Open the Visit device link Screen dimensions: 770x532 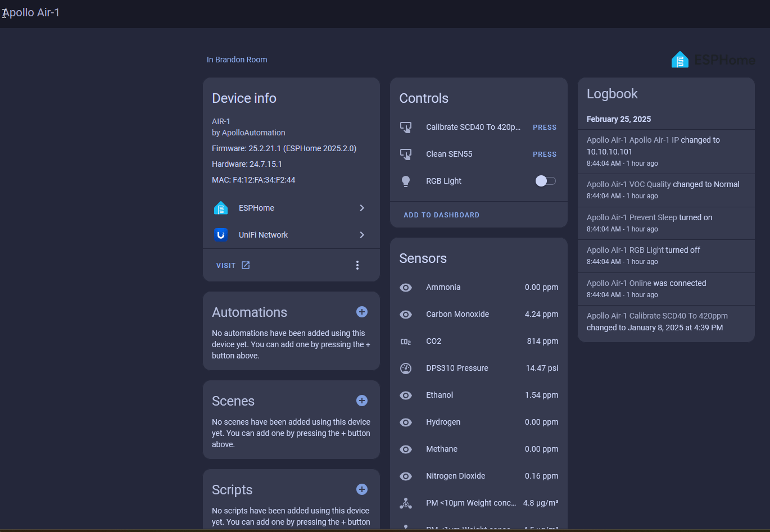click(233, 265)
